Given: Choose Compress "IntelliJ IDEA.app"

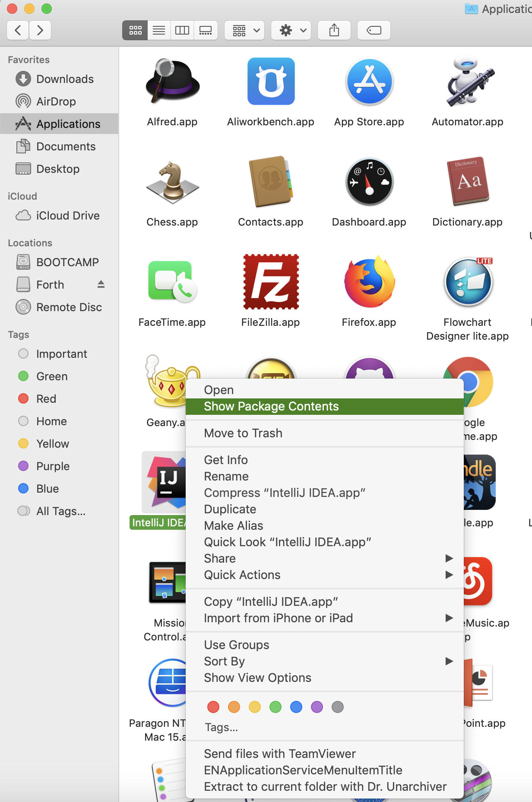Looking at the screenshot, I should pos(325,493).
